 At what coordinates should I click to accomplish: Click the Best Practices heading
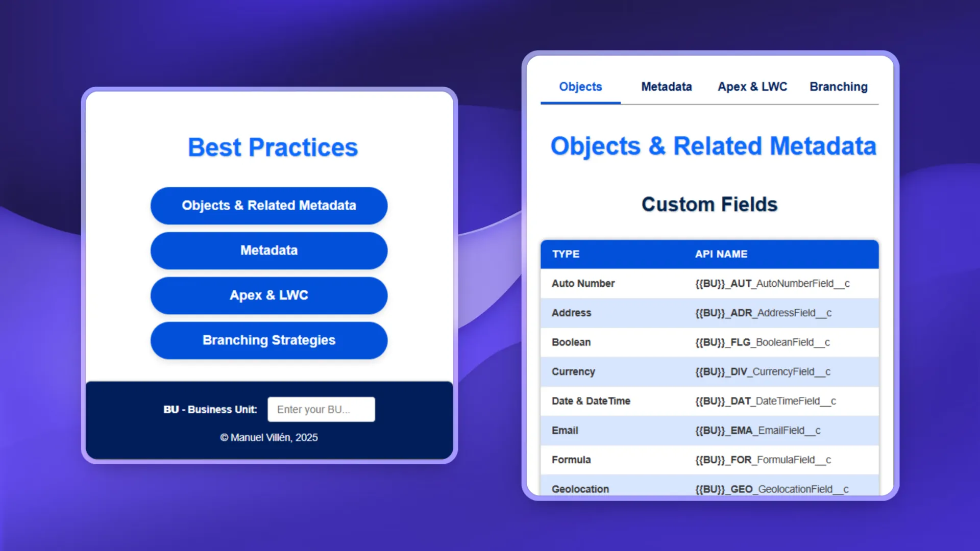tap(273, 147)
